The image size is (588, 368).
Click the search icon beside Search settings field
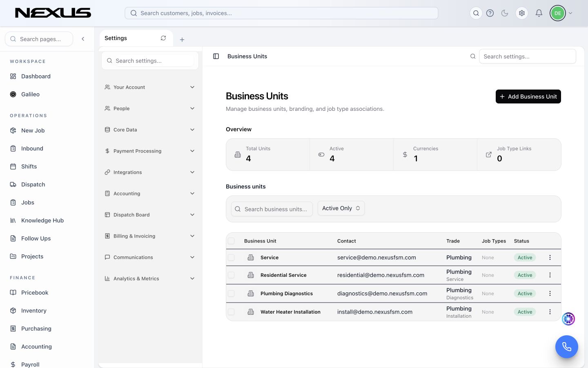(473, 56)
